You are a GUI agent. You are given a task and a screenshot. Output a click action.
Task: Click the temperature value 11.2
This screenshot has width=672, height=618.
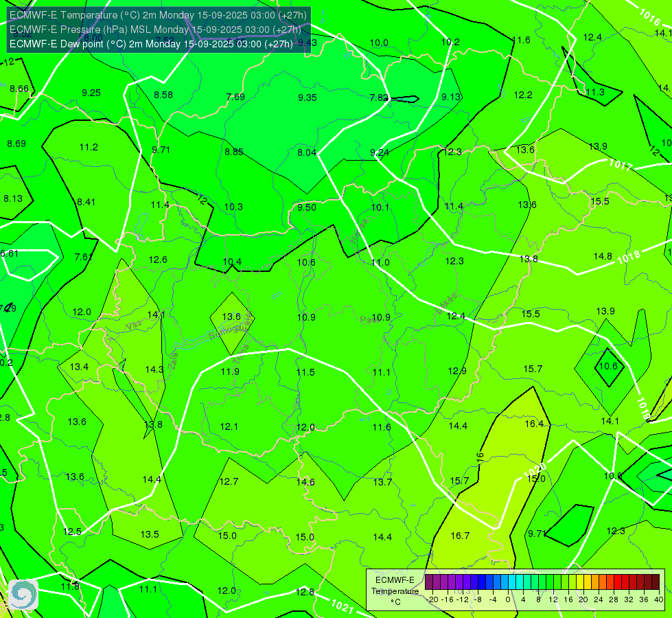tap(89, 148)
